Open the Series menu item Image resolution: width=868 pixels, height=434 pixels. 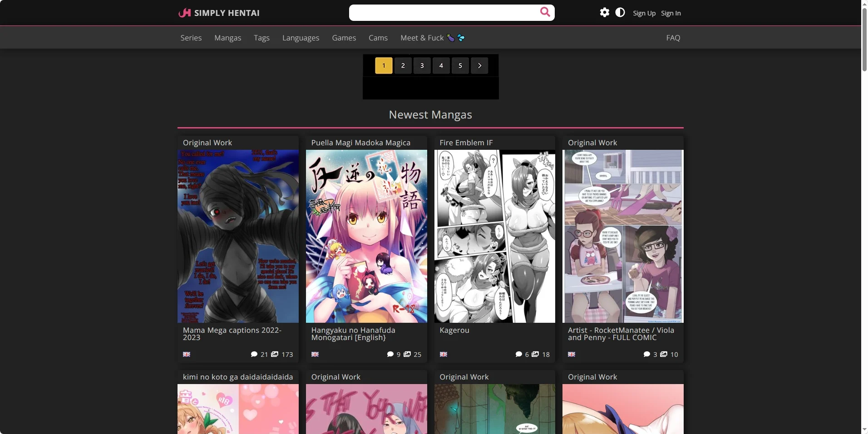191,38
